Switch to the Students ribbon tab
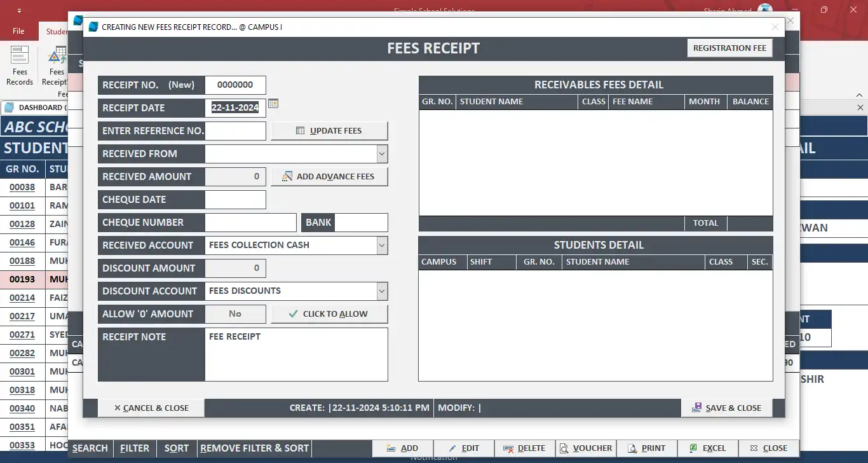This screenshot has height=463, width=868. [x=57, y=31]
